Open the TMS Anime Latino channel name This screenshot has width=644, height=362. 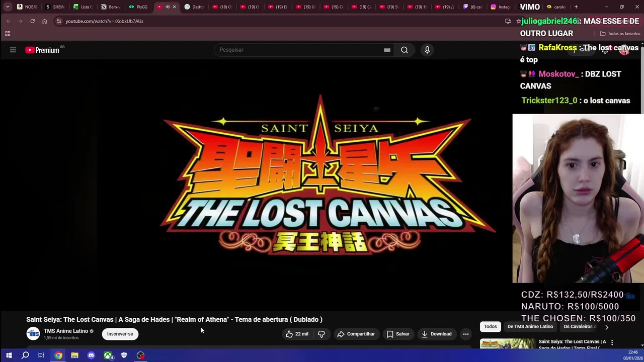tap(66, 331)
